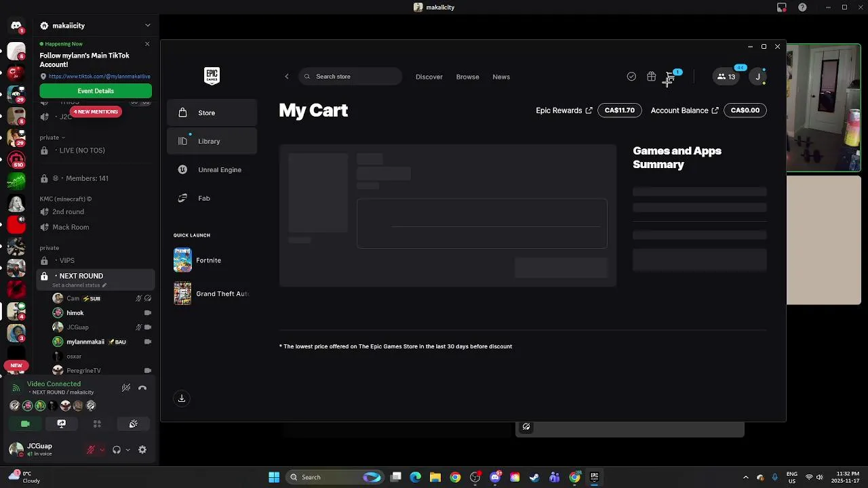Open the Windows Start menu
Viewport: 868px width, 488px height.
click(x=274, y=477)
